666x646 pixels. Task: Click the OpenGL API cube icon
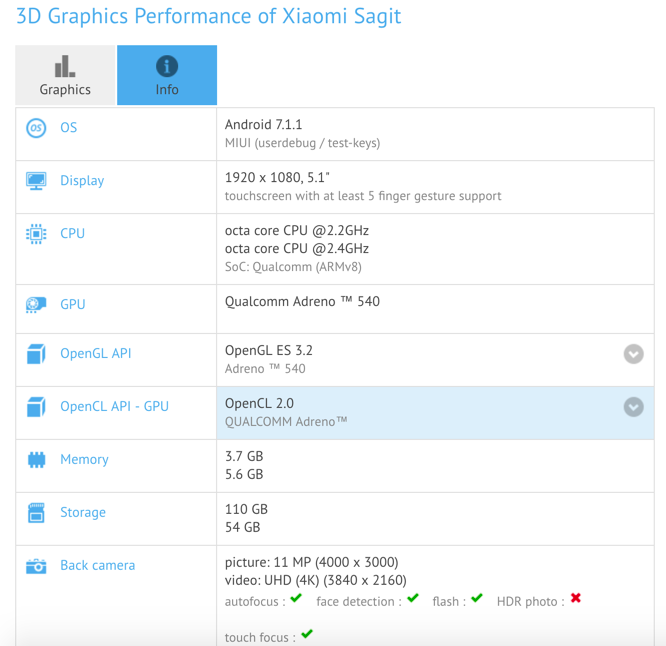36,354
